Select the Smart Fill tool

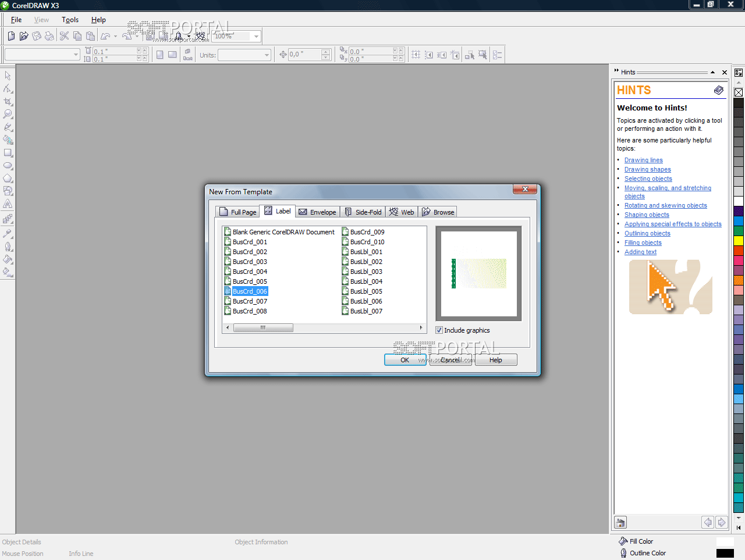(8, 140)
